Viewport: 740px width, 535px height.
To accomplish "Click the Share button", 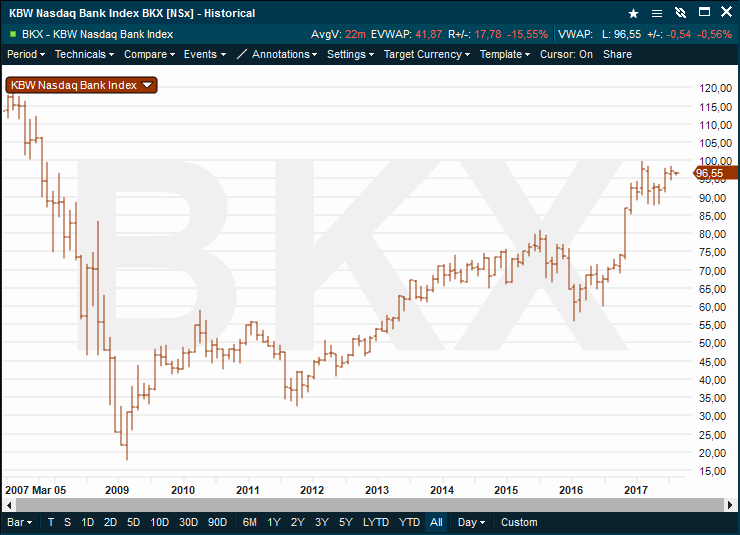I will point(617,54).
